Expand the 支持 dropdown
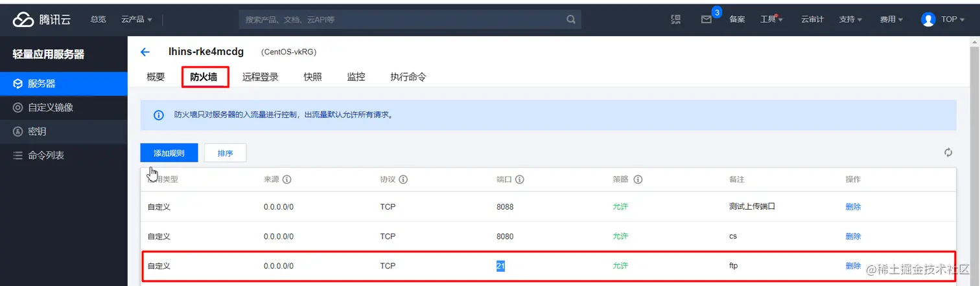 point(850,19)
